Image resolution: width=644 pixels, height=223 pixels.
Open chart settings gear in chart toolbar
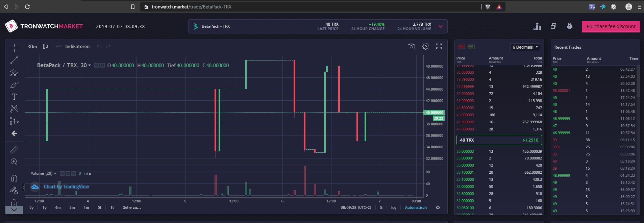pyautogui.click(x=426, y=47)
